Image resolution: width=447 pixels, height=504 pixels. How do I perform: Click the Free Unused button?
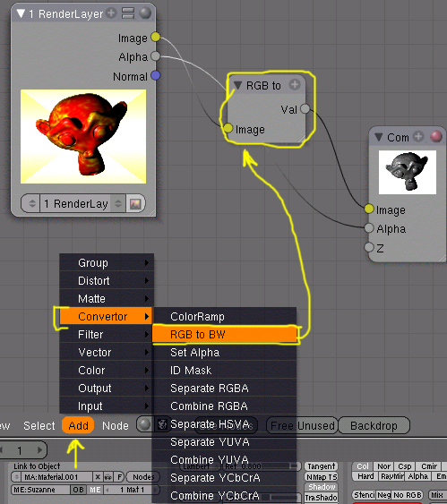[302, 425]
